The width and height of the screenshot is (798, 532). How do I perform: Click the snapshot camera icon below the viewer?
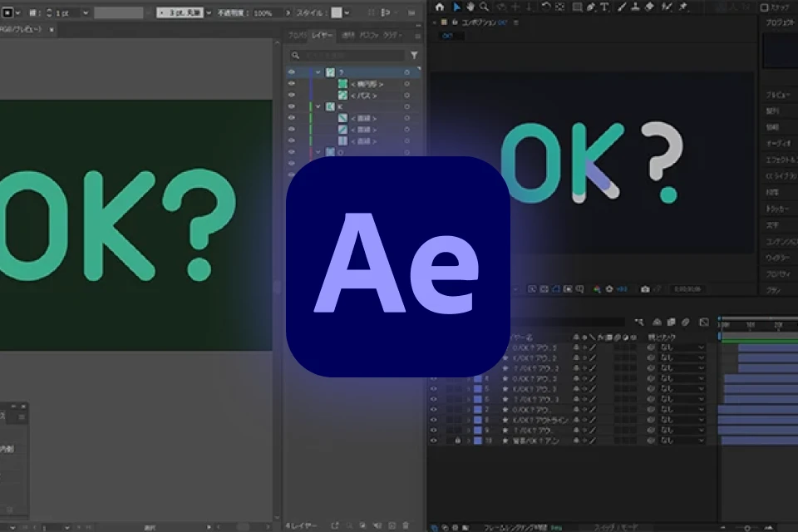[645, 289]
